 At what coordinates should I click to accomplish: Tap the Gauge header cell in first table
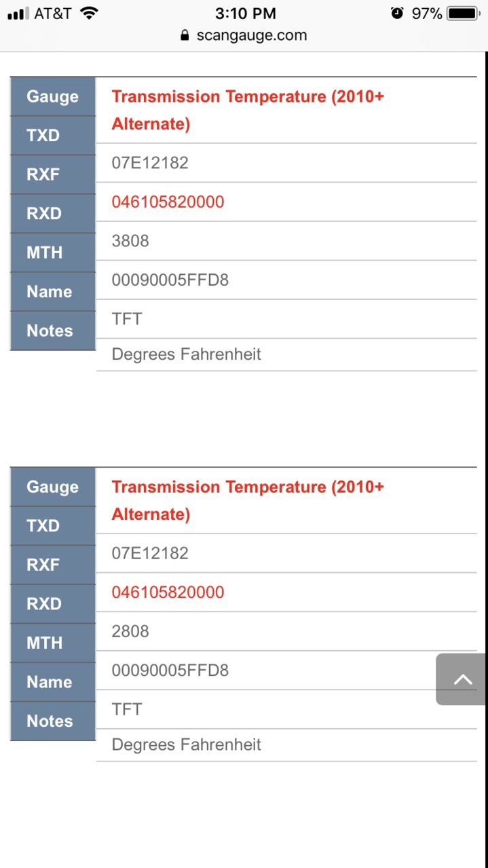click(53, 96)
